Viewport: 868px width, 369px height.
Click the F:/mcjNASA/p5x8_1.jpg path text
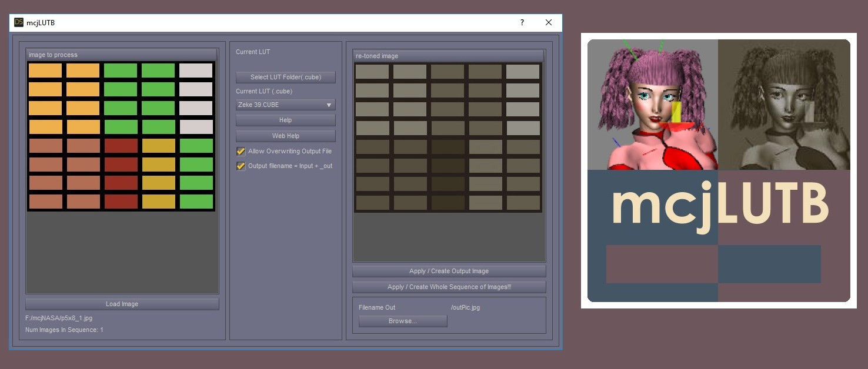[x=59, y=318]
